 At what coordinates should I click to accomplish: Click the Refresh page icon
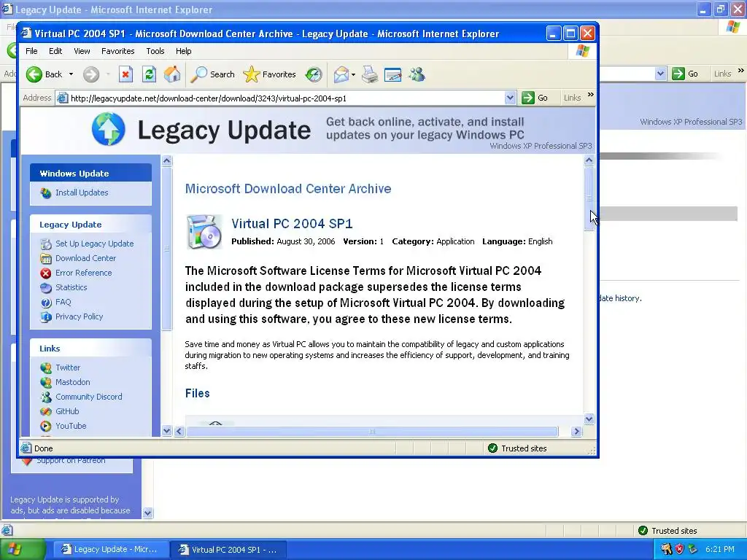(x=149, y=74)
